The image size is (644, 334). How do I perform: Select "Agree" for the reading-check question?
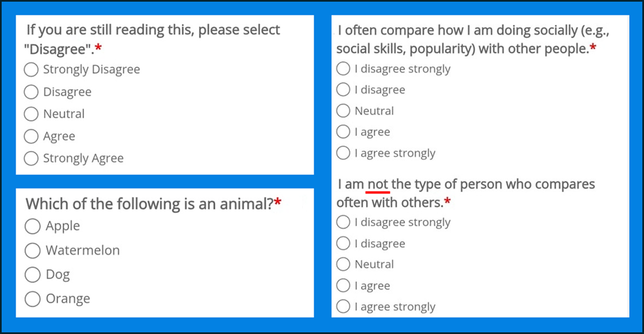pos(31,136)
